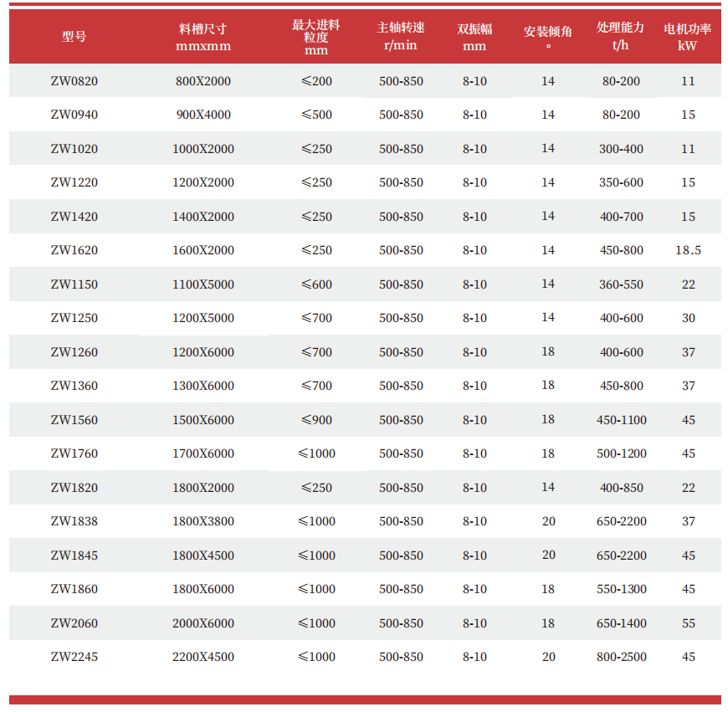The height and width of the screenshot is (712, 728).
Task: Click the 双振幅 mm column header
Action: [x=474, y=37]
